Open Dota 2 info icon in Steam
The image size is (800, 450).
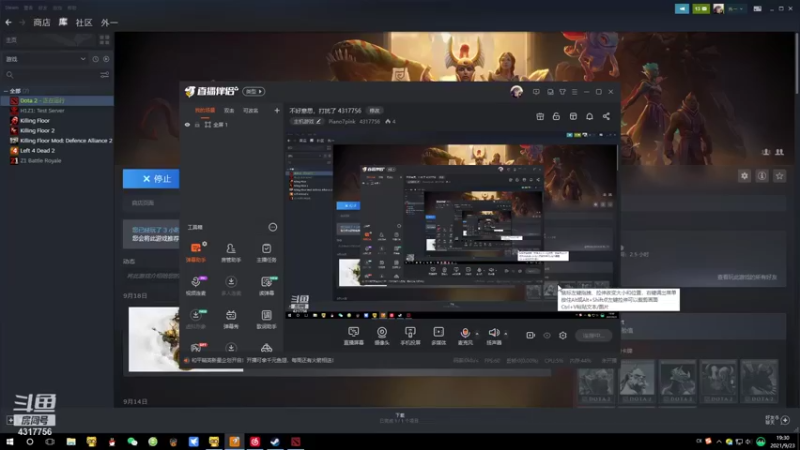762,176
